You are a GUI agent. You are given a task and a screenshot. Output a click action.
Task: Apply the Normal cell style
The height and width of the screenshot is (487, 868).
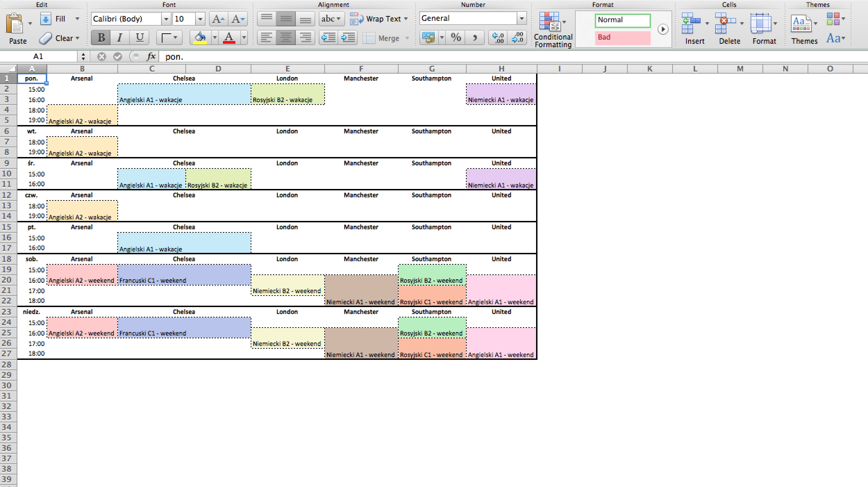tap(622, 20)
